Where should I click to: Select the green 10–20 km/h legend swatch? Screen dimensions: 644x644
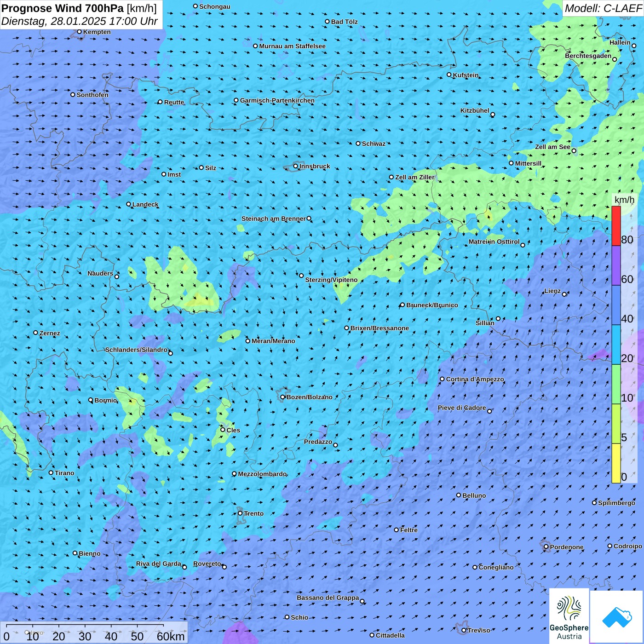(x=616, y=384)
